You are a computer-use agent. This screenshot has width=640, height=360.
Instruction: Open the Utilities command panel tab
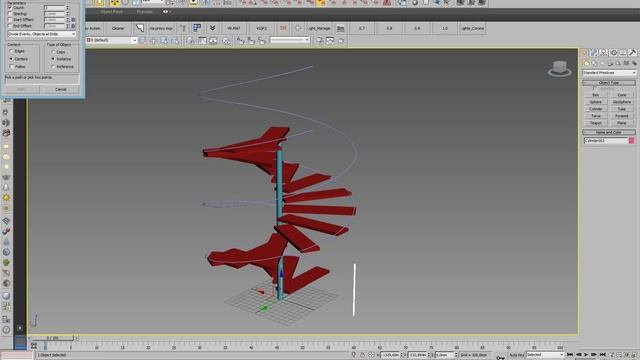[x=632, y=53]
